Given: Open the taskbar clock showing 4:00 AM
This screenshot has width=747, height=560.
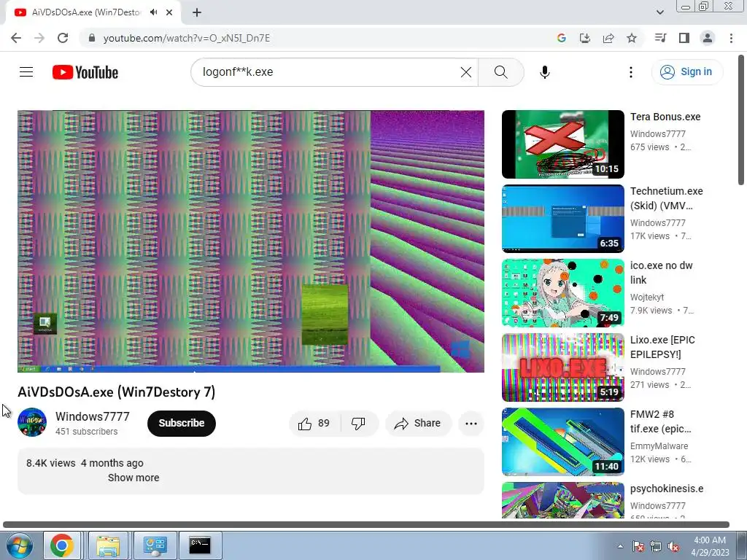Looking at the screenshot, I should 710,546.
